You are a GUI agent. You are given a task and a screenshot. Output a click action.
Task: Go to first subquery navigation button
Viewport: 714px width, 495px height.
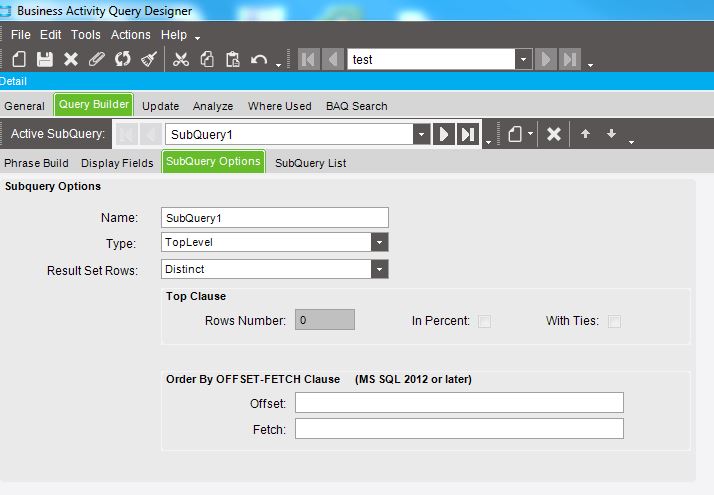[x=127, y=134]
